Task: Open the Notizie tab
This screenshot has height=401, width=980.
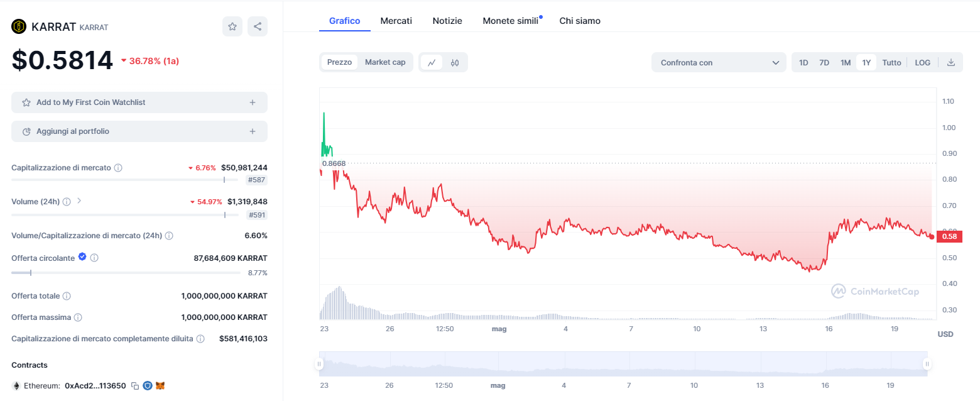Action: pos(447,21)
